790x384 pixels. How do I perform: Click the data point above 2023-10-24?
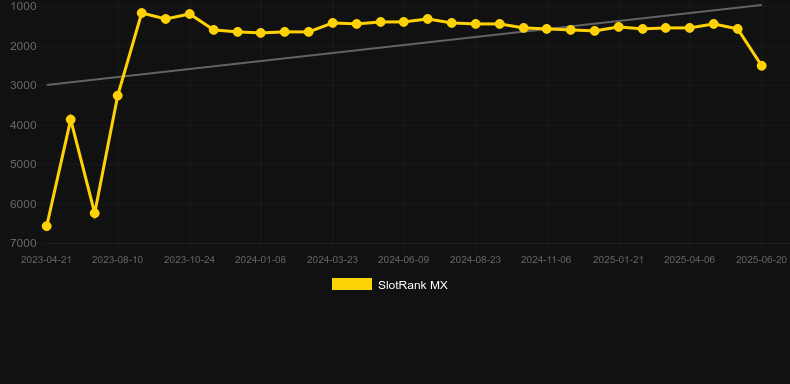[x=189, y=14]
